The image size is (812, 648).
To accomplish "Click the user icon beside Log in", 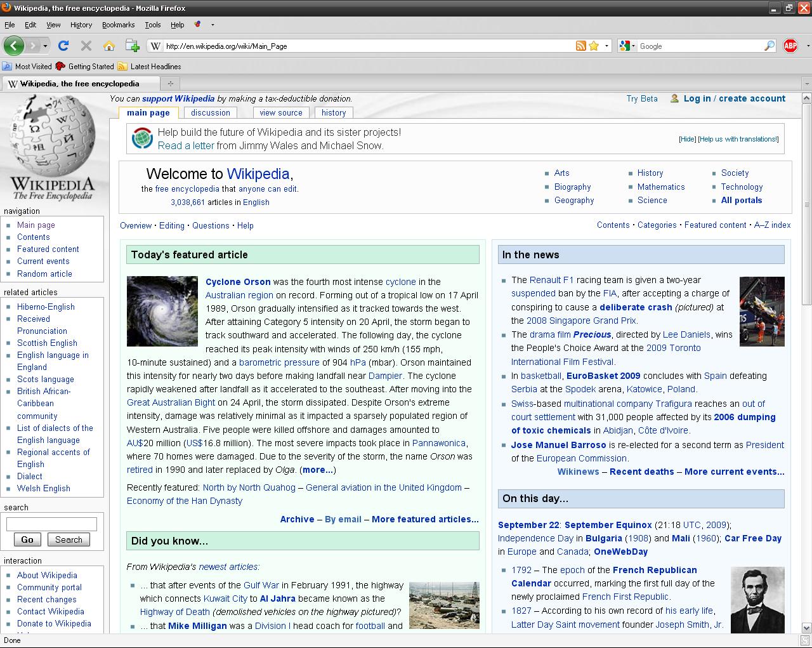I will click(x=674, y=98).
